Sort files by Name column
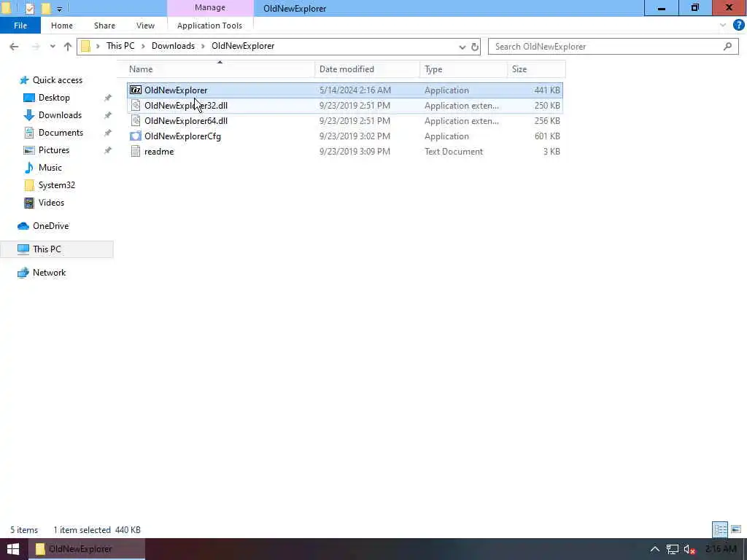This screenshot has width=747, height=560. (220, 69)
